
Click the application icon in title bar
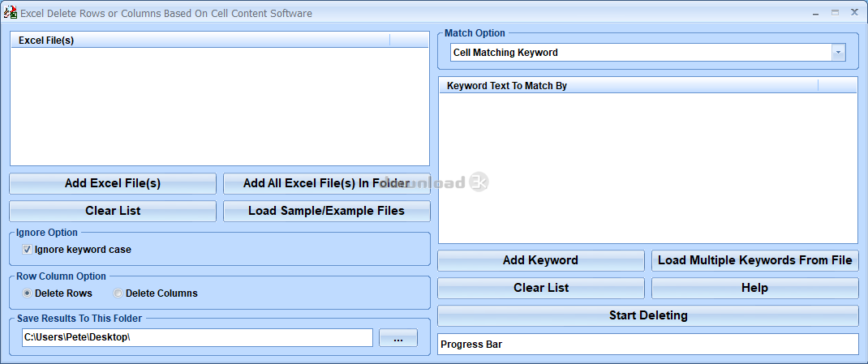[x=11, y=13]
